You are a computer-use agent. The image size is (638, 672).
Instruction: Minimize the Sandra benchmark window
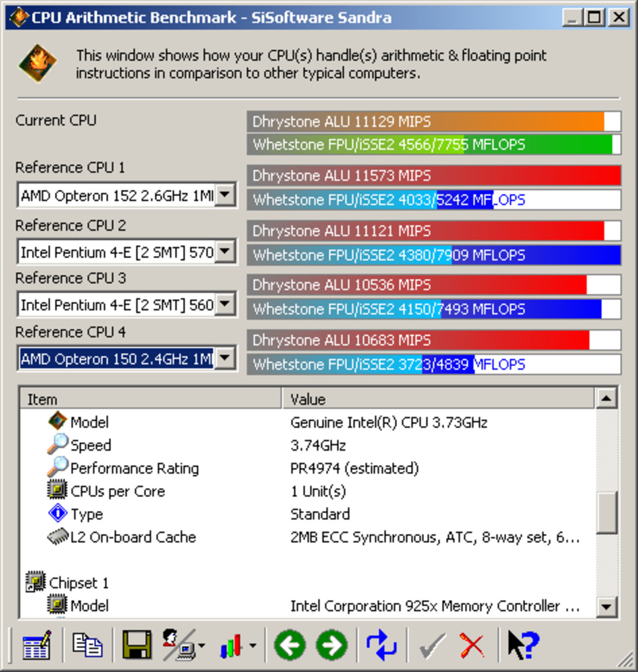(573, 18)
